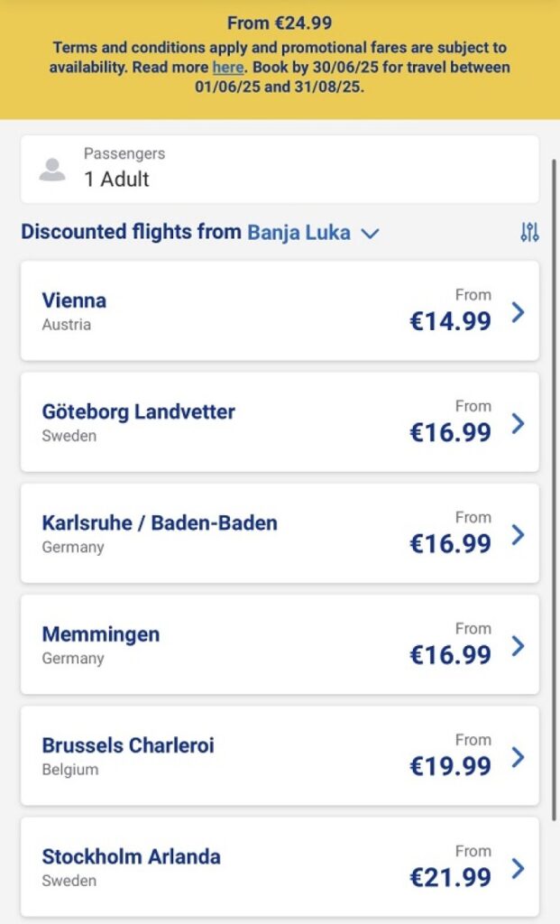Viewport: 560px width, 924px height.
Task: Click the arrow beside Göteborg Landvetter fare
Action: 518,423
